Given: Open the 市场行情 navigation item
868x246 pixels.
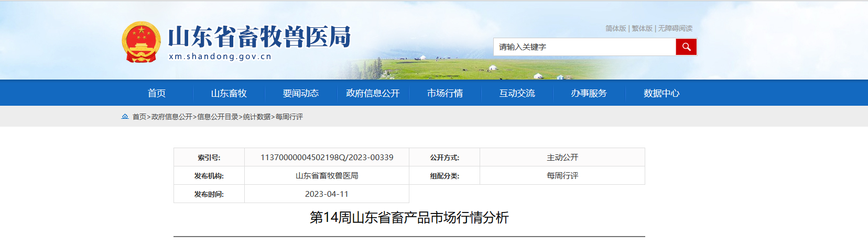Looking at the screenshot, I should 445,93.
